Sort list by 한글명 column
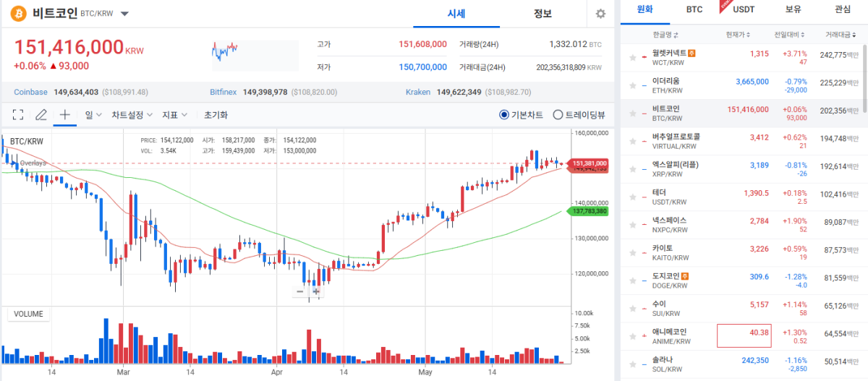Screen dimensions: 868x381 pyautogui.click(x=665, y=34)
